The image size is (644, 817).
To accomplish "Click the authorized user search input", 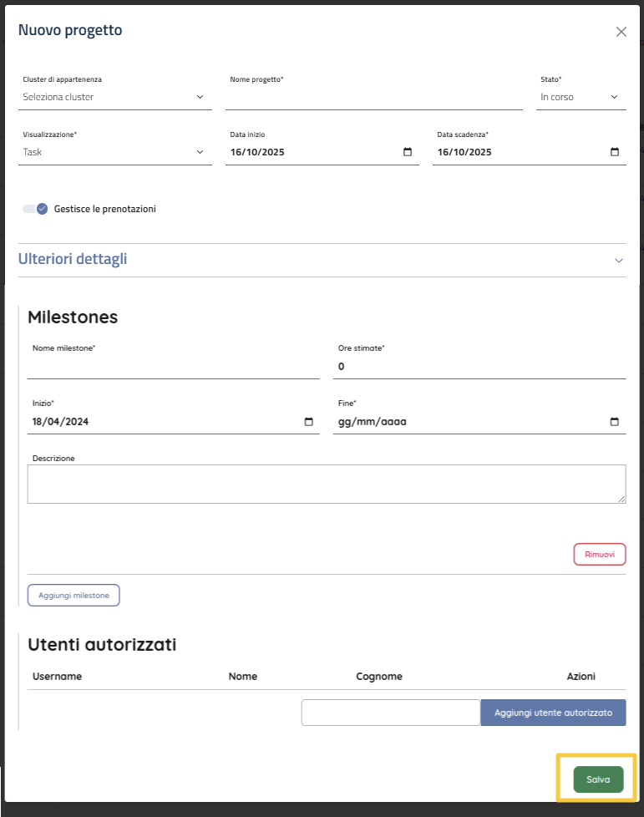I will (x=390, y=713).
